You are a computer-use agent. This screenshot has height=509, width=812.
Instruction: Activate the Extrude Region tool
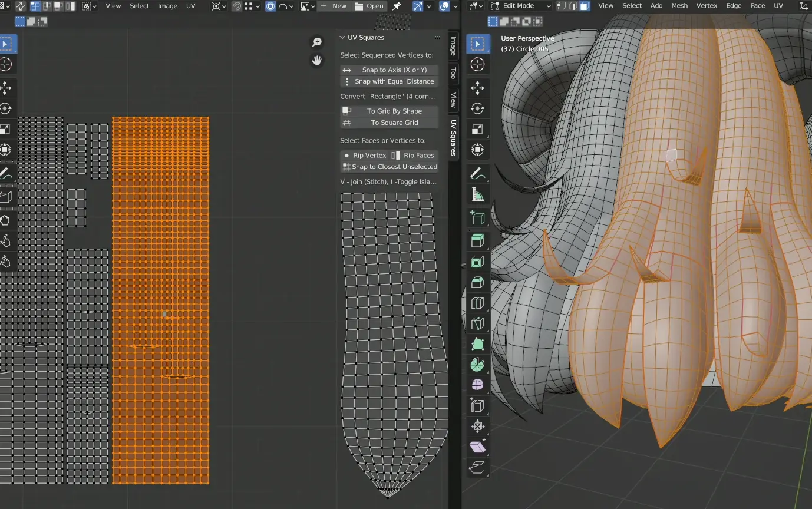tap(477, 240)
